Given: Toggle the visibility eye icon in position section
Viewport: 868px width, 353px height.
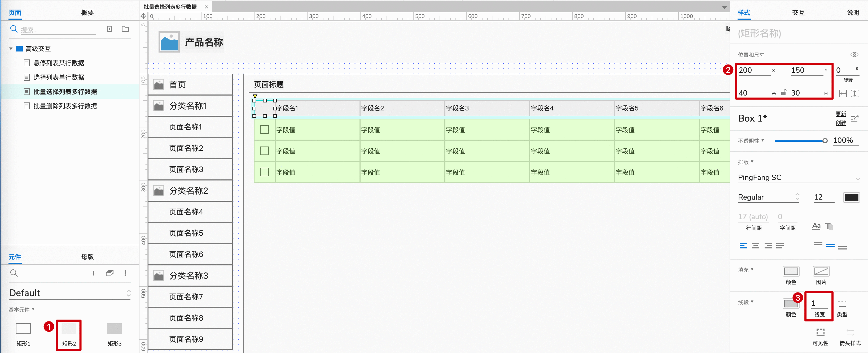Looking at the screenshot, I should coord(854,55).
